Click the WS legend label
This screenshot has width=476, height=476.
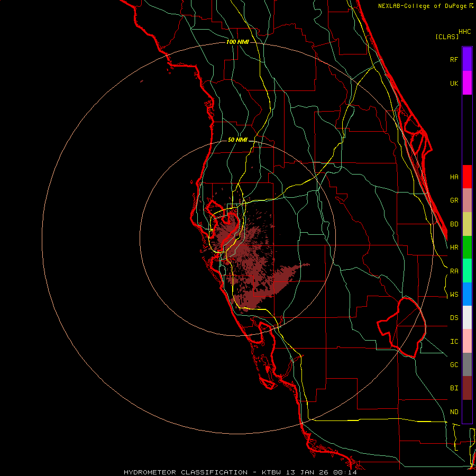(454, 295)
